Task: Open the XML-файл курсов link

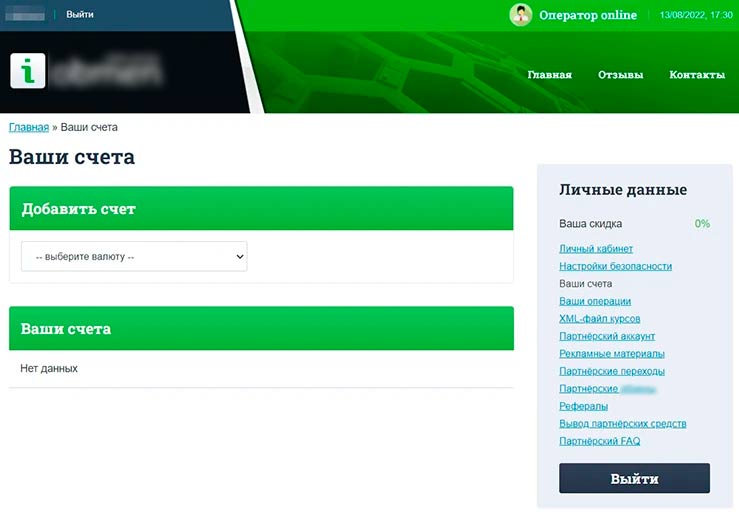Action: click(x=599, y=319)
